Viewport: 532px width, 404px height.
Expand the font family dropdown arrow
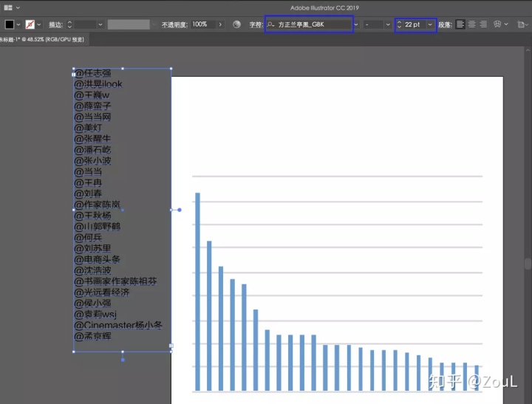click(356, 24)
